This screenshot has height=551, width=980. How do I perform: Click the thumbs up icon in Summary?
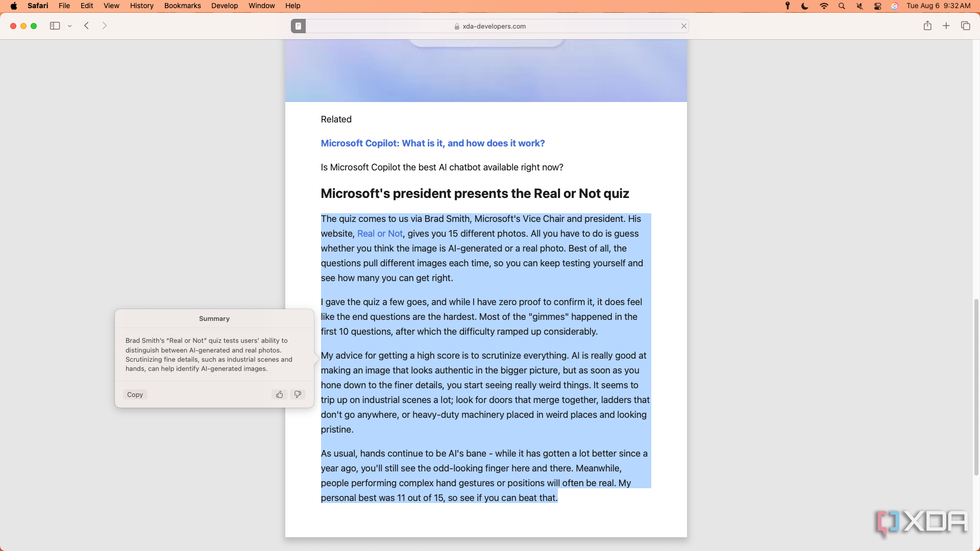click(x=279, y=394)
